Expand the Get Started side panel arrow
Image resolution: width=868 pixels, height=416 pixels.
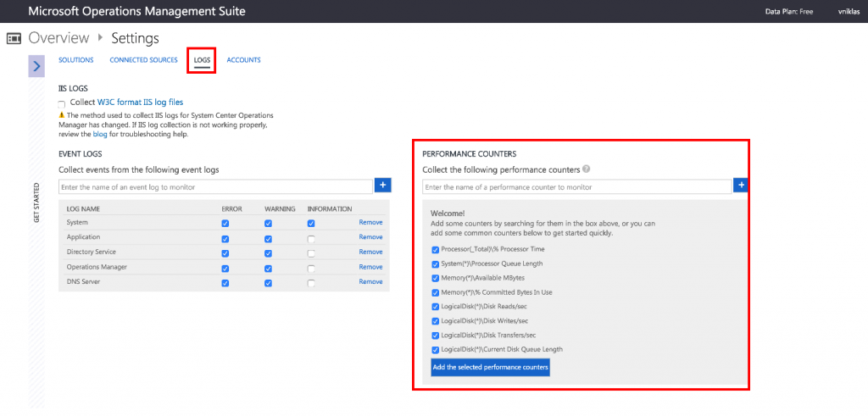pyautogui.click(x=36, y=66)
